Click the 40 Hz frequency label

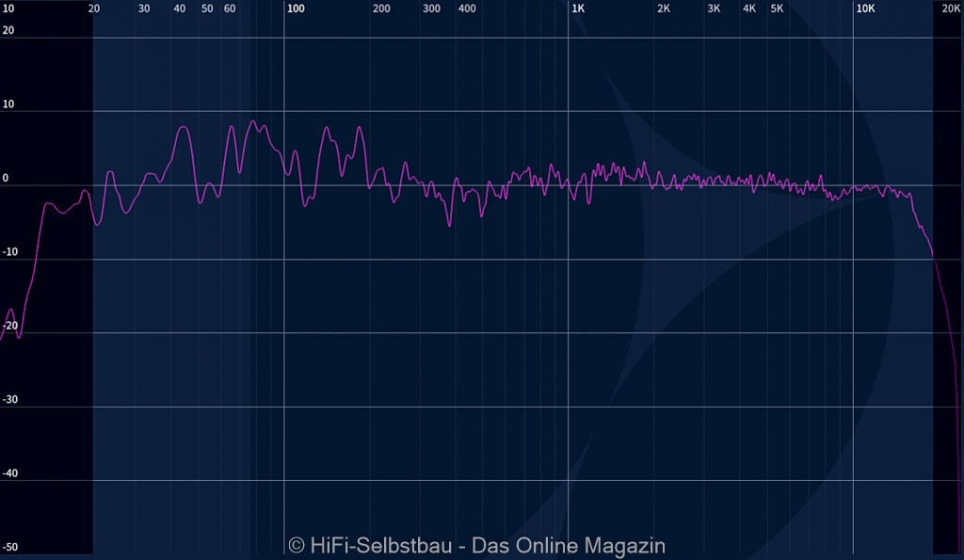[x=180, y=8]
